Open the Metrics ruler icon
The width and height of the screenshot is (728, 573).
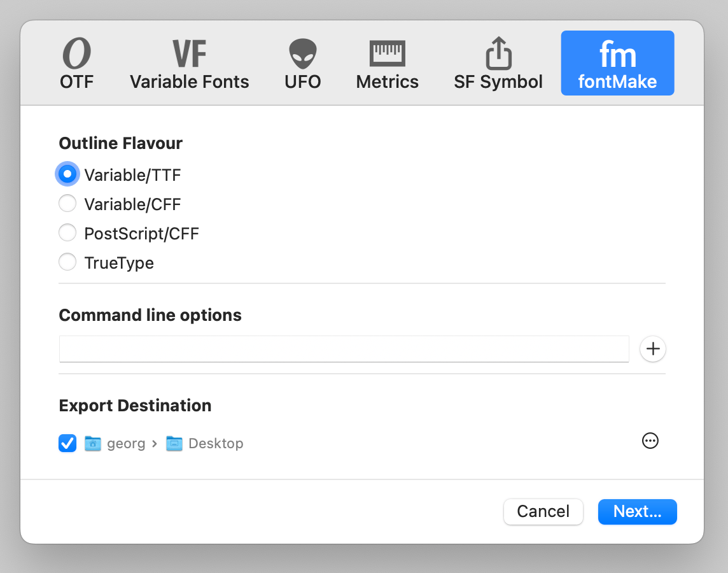click(387, 53)
